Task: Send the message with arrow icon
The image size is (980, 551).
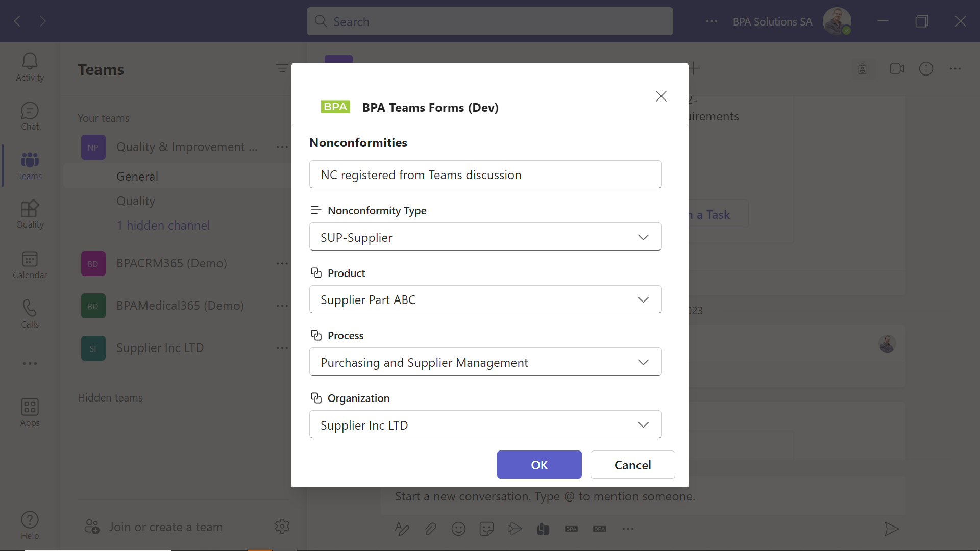Action: pyautogui.click(x=892, y=529)
